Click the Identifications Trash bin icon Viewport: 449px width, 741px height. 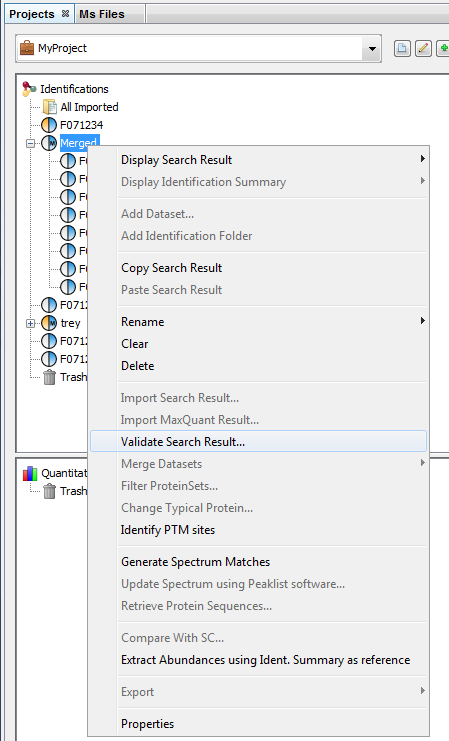pyautogui.click(x=49, y=377)
